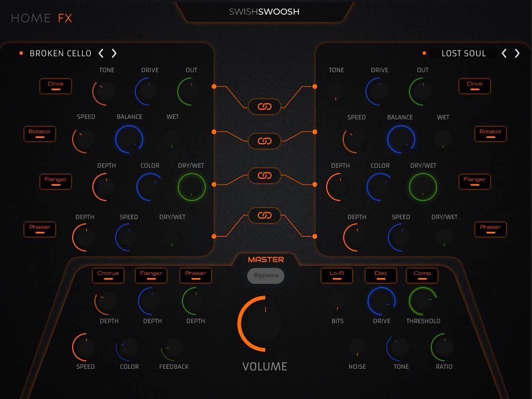Enable the master Flanger effect button
The width and height of the screenshot is (532, 399).
coord(151,275)
